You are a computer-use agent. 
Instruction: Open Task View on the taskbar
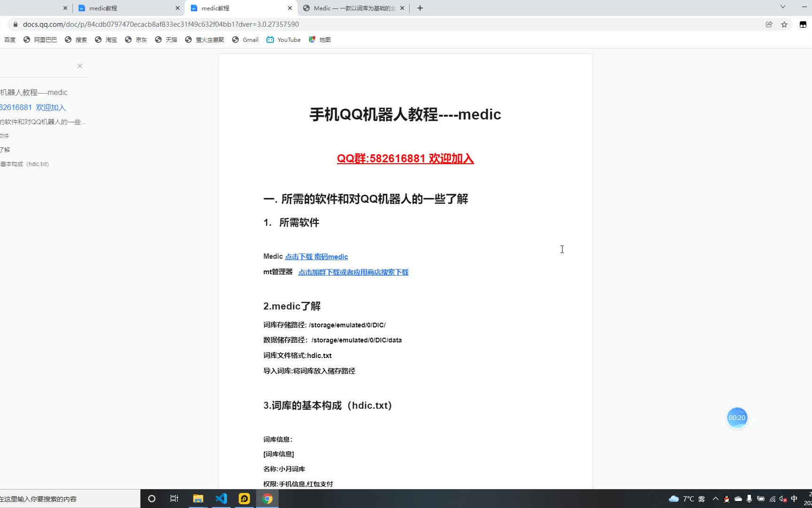(174, 499)
